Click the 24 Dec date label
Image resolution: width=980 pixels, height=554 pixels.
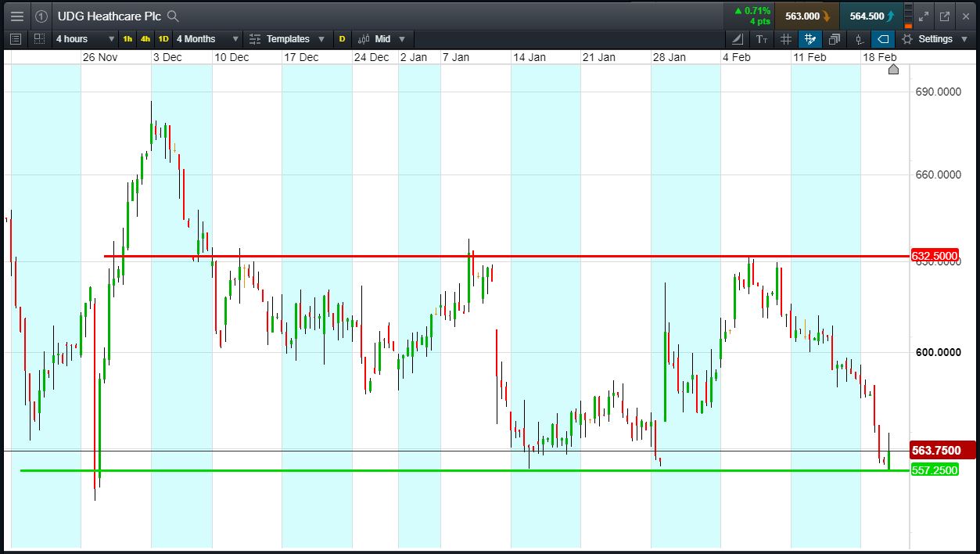click(372, 57)
